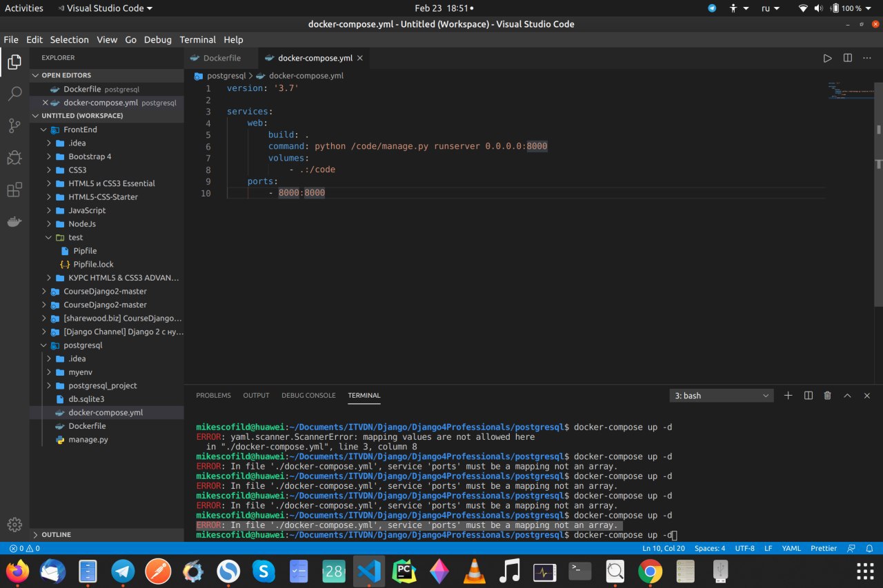The height and width of the screenshot is (588, 883).
Task: Close the terminal panel
Action: tap(867, 396)
